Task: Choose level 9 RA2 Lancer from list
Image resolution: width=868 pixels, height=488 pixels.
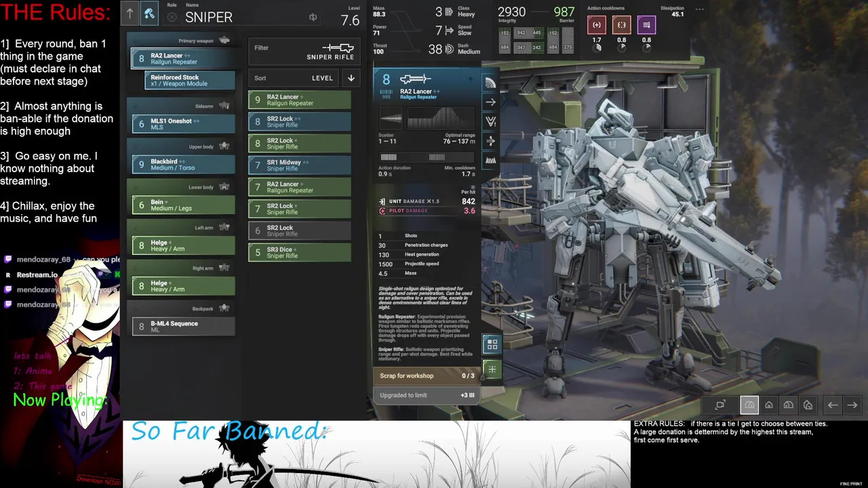Action: pos(300,100)
